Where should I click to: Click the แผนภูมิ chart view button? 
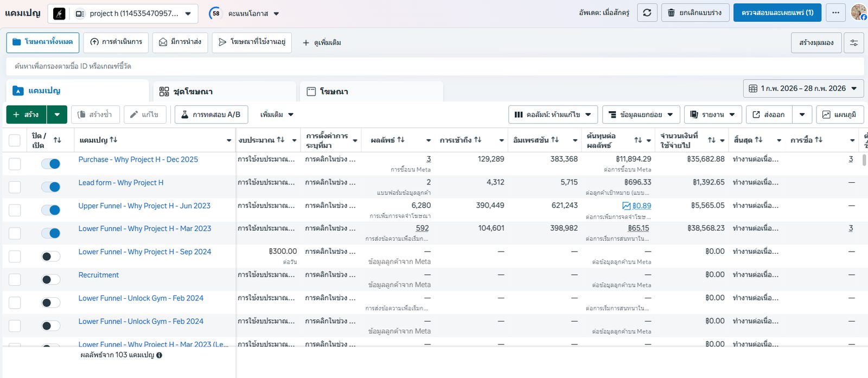point(840,114)
